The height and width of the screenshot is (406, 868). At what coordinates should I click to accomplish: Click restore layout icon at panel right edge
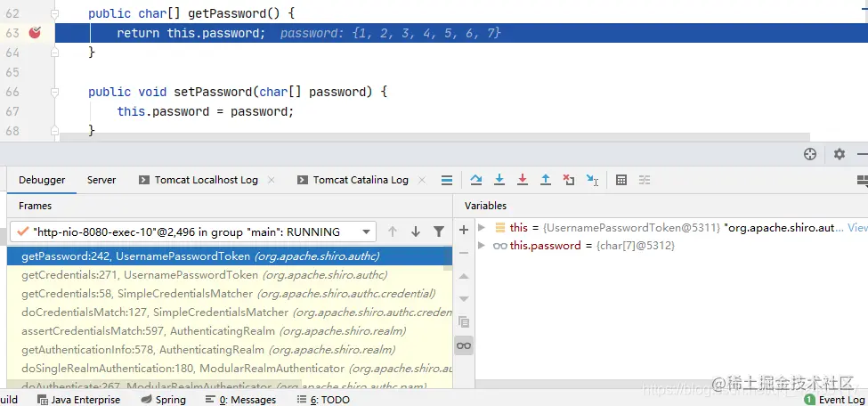[863, 180]
